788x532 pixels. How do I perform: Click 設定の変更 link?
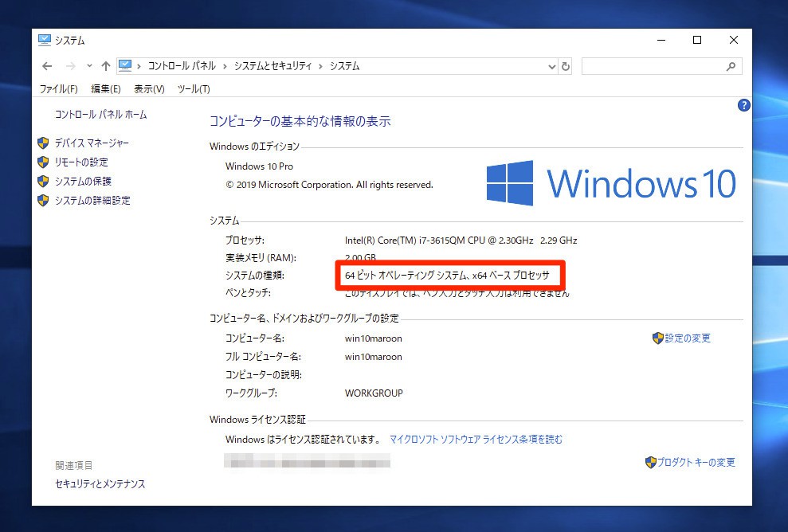tap(688, 338)
